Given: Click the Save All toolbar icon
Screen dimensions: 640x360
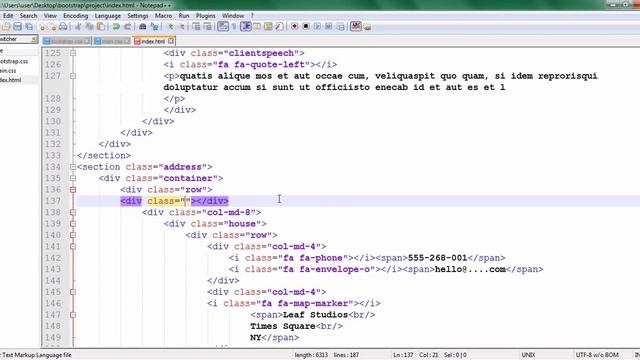Looking at the screenshot, I should [x=29, y=27].
